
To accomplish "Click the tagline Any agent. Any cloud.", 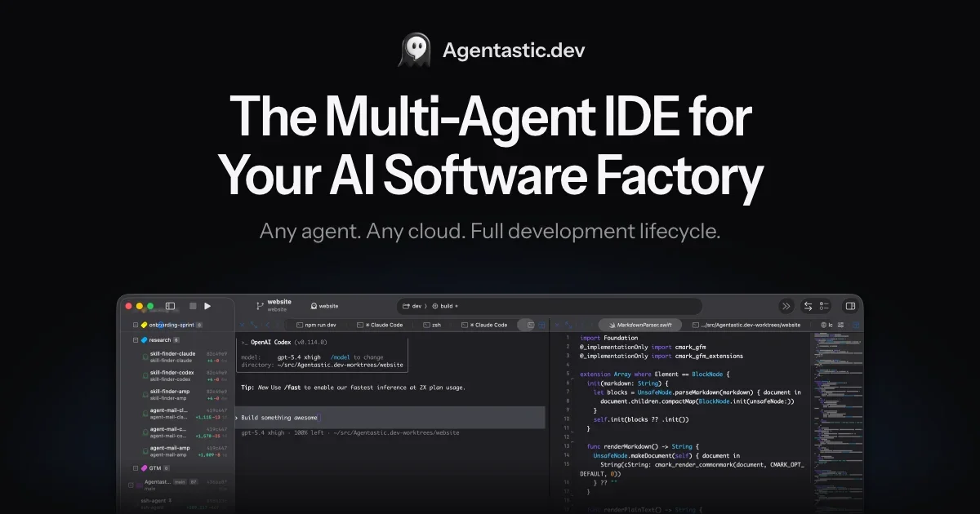I will (490, 232).
